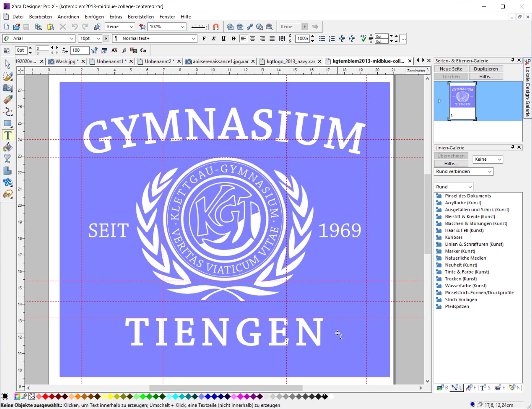Select the Photo camera tool
This screenshot has width=532, height=409.
click(7, 88)
